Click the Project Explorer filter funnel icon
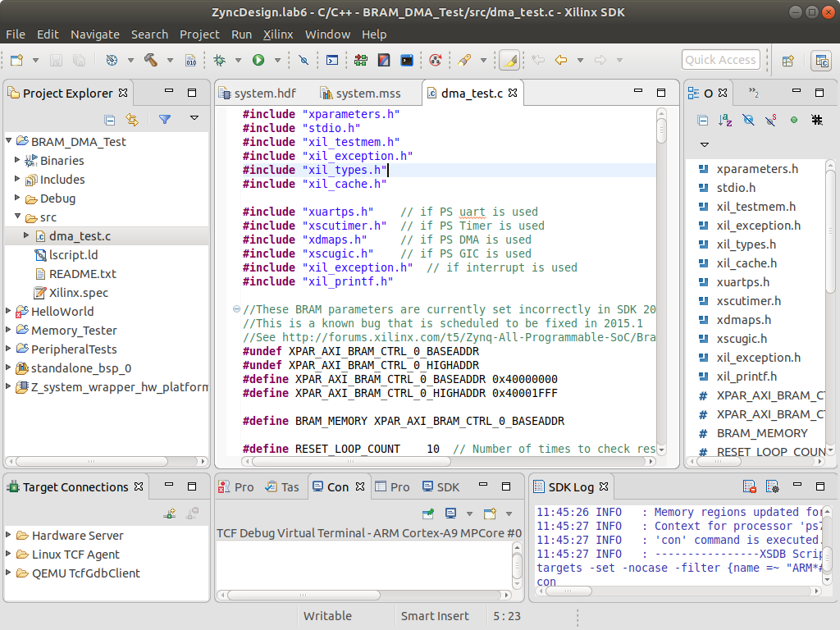 point(165,120)
